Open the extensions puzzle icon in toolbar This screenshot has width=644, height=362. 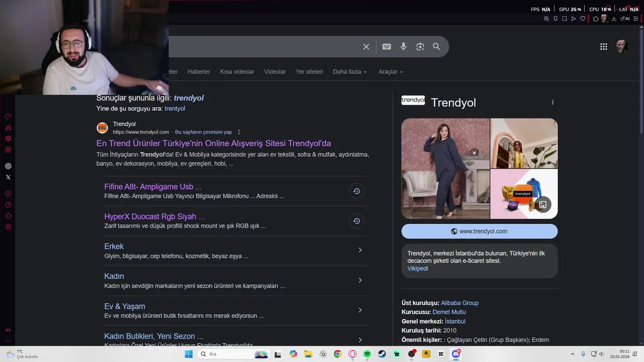[596, 19]
